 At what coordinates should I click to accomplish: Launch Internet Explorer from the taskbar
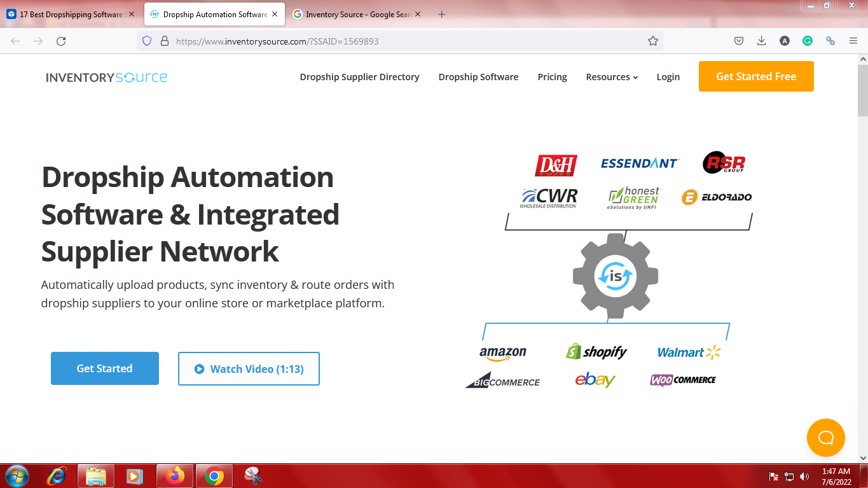[57, 476]
